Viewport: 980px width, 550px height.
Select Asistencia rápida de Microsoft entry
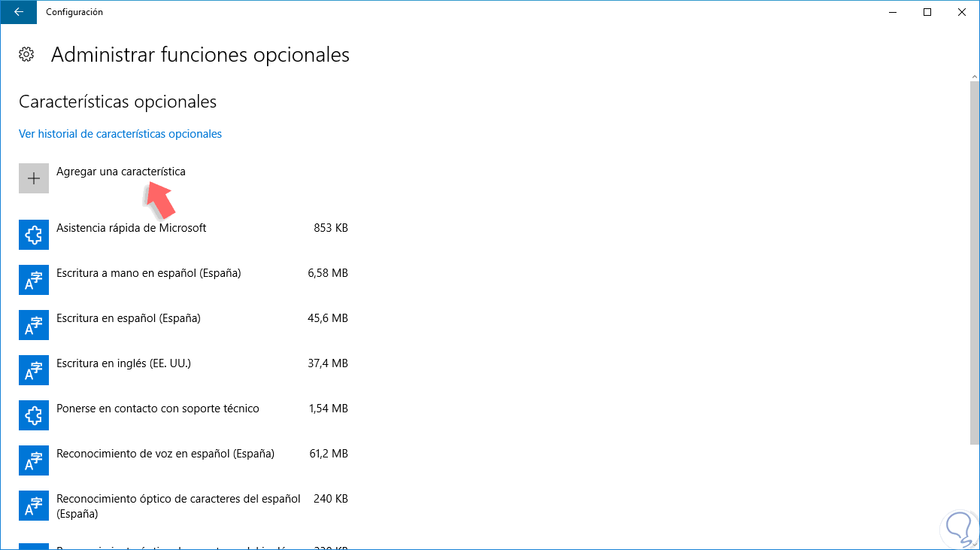click(x=131, y=228)
